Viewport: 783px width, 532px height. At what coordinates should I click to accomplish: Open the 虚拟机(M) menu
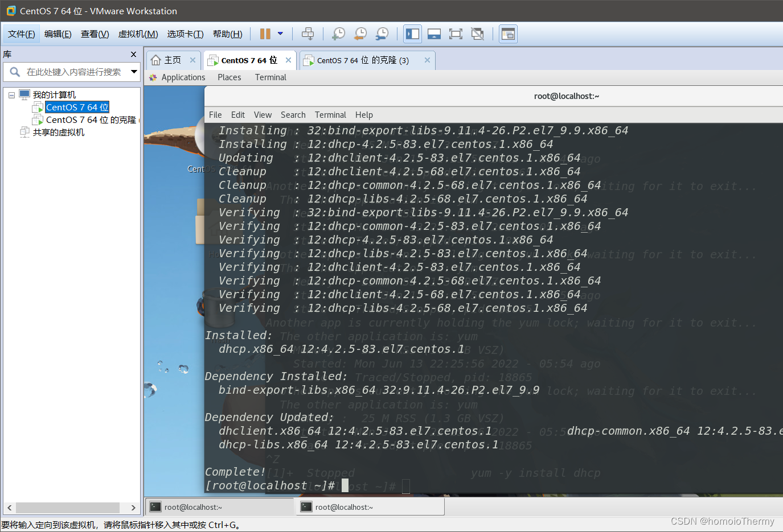pos(138,34)
